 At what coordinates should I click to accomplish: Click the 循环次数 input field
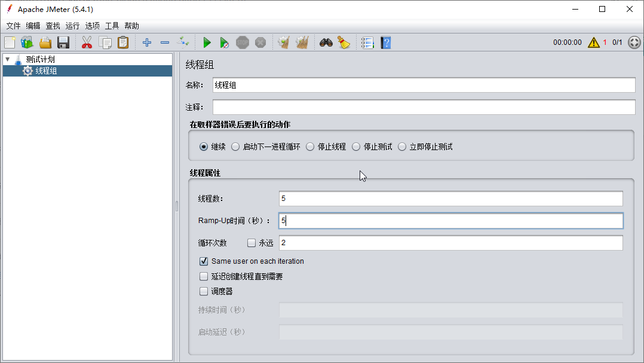pyautogui.click(x=450, y=243)
